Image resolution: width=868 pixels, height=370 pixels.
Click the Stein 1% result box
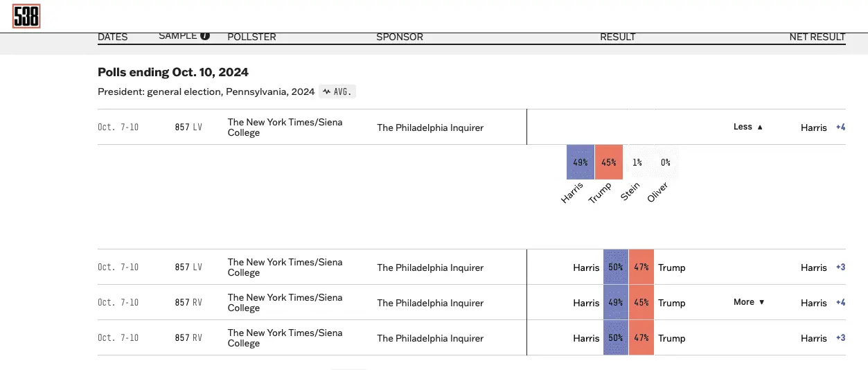click(x=637, y=163)
